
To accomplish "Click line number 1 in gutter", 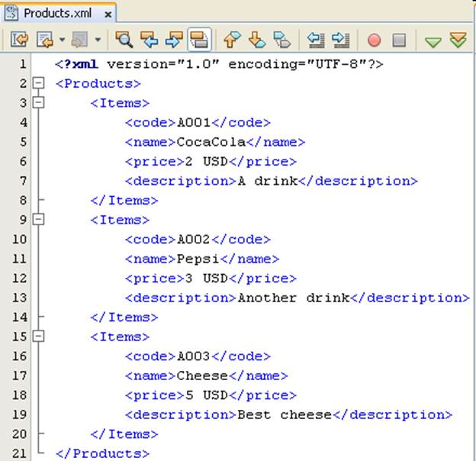I will tap(23, 64).
